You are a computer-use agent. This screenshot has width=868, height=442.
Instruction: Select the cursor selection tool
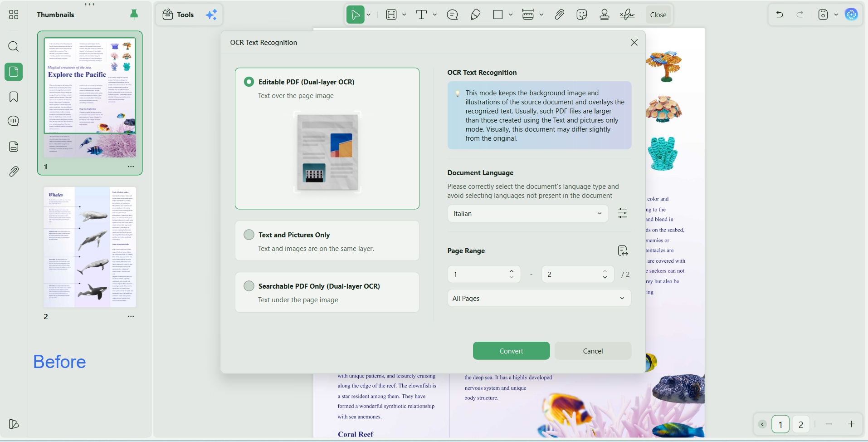click(x=356, y=15)
